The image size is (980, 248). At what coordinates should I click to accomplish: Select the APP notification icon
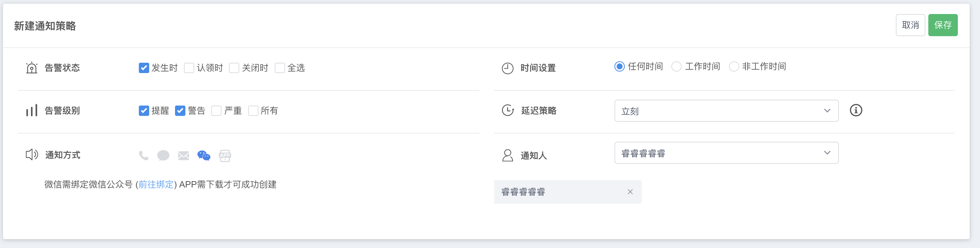[225, 155]
